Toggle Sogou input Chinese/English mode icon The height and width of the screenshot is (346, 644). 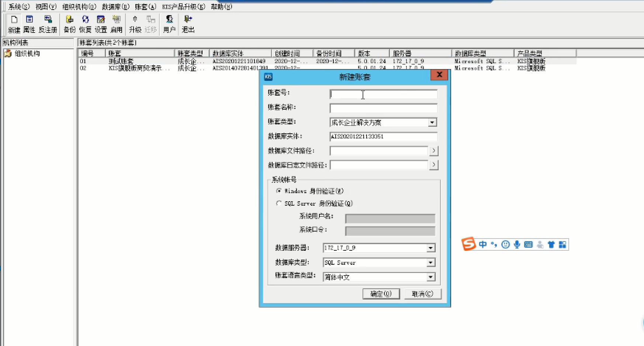[x=483, y=244]
